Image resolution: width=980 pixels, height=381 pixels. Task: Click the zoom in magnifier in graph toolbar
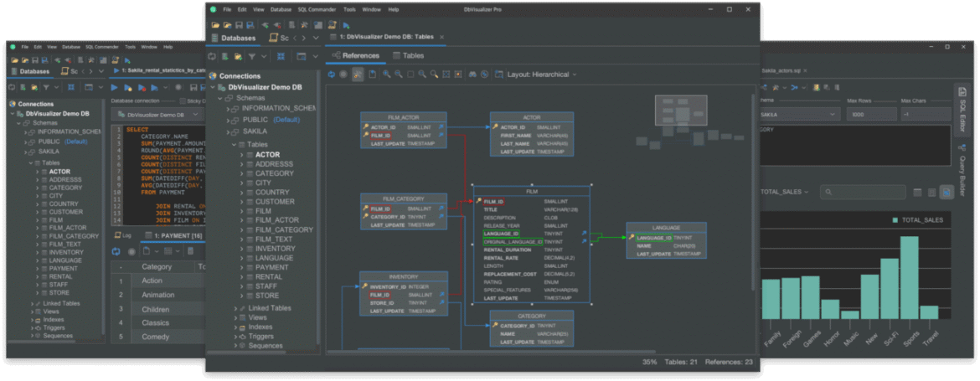[387, 75]
